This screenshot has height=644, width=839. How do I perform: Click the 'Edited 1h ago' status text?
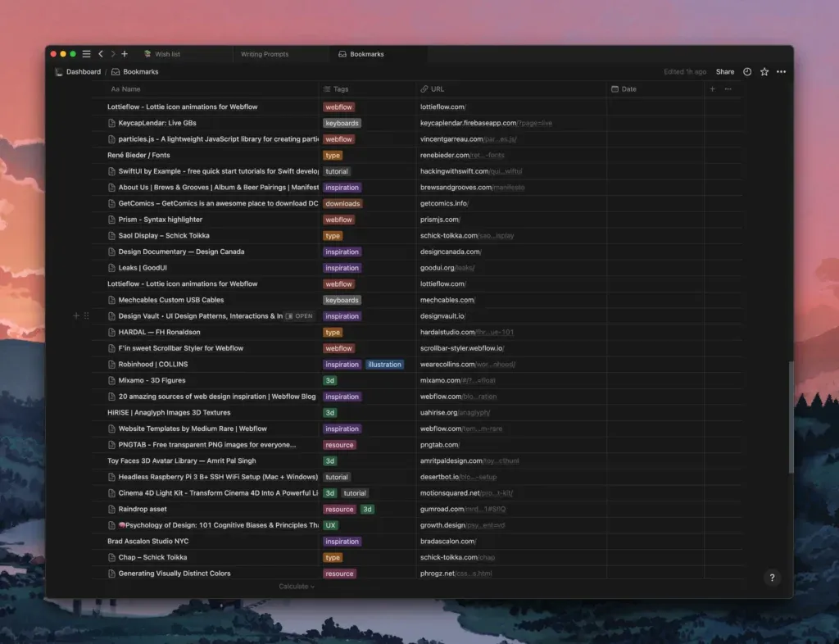[685, 71]
